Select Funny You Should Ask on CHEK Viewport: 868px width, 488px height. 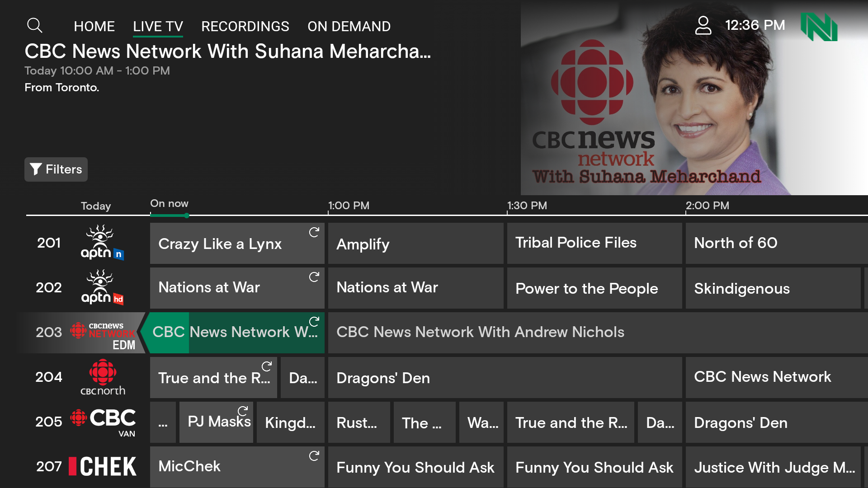[415, 467]
